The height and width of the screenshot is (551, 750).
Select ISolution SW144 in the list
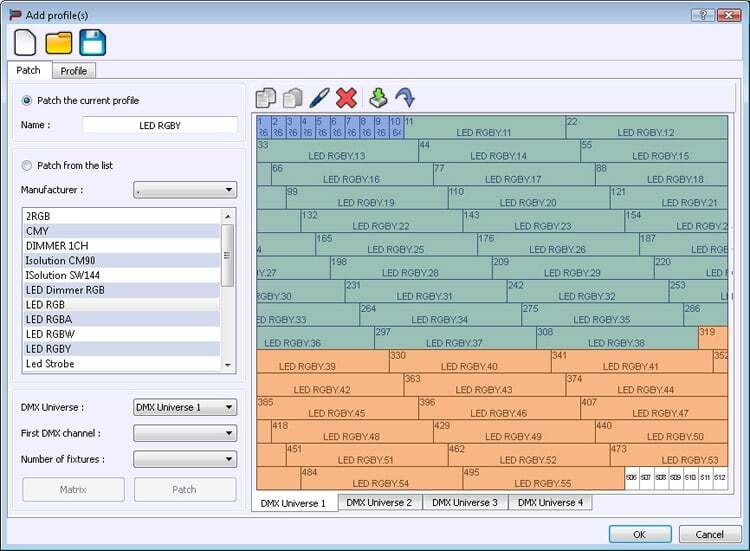121,276
